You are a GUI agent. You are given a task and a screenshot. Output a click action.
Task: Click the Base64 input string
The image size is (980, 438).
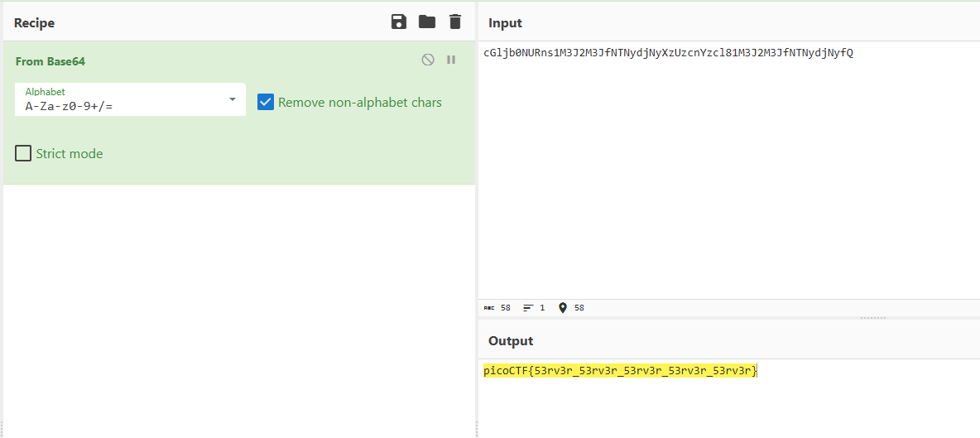[668, 53]
